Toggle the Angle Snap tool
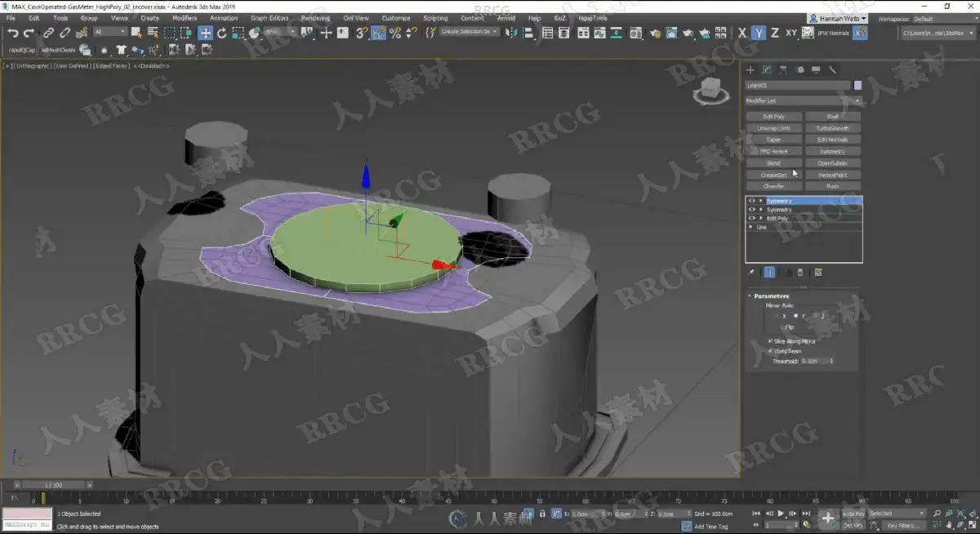 point(379,33)
